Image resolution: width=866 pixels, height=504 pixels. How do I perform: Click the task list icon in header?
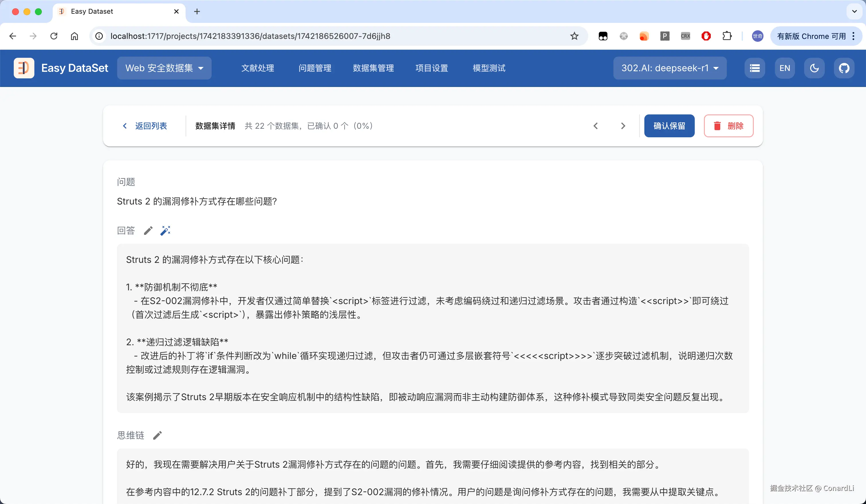click(755, 68)
